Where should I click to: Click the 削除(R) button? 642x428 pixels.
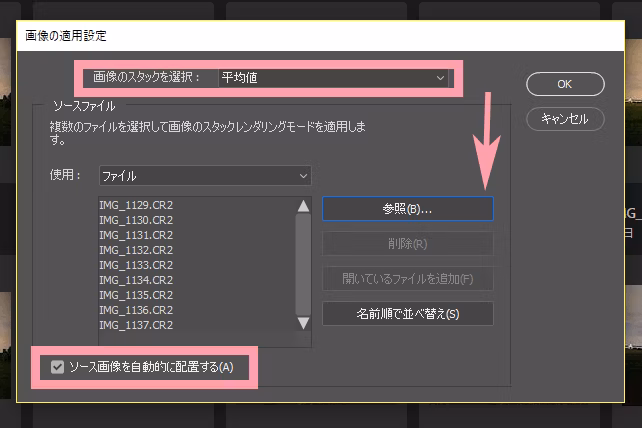coord(408,244)
